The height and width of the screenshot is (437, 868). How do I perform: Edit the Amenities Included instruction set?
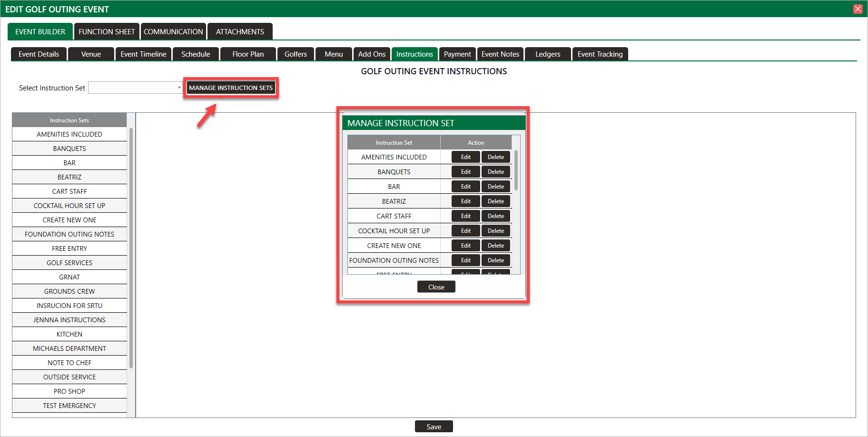(465, 157)
